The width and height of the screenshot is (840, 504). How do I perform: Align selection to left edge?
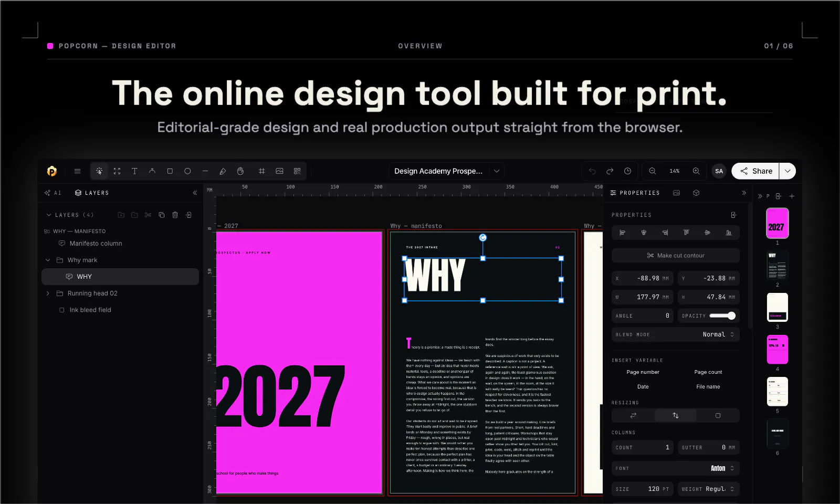(623, 233)
